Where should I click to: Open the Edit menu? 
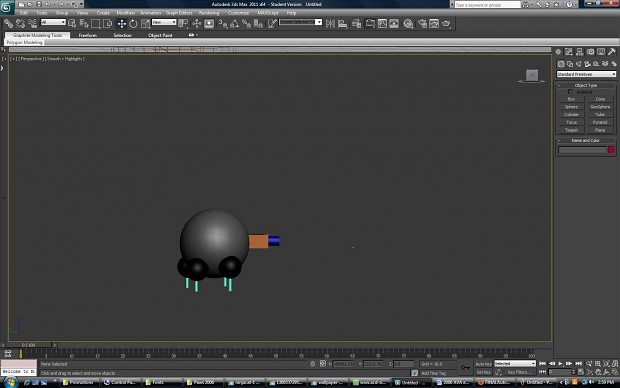[x=24, y=13]
